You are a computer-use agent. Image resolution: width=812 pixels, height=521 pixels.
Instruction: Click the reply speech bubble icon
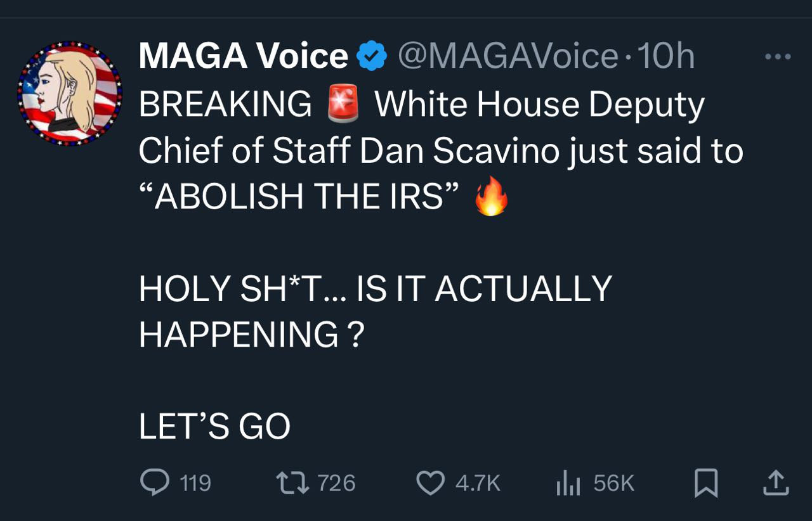[155, 484]
